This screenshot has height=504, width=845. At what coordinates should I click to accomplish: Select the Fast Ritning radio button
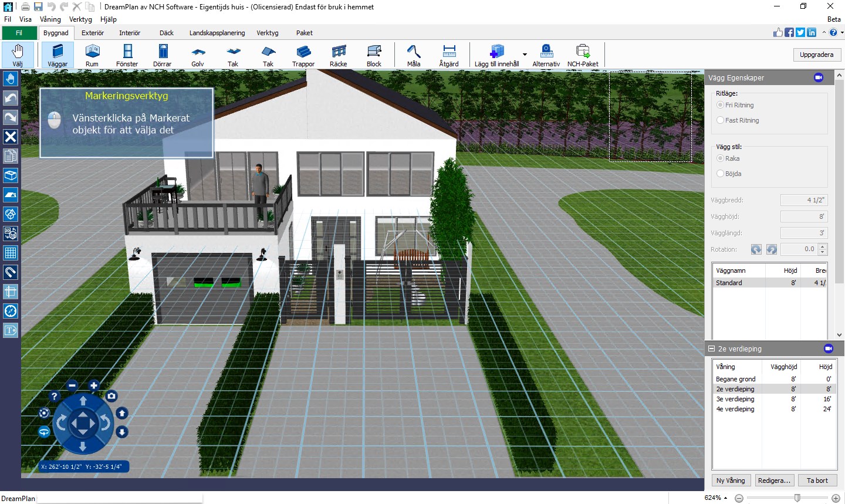720,120
